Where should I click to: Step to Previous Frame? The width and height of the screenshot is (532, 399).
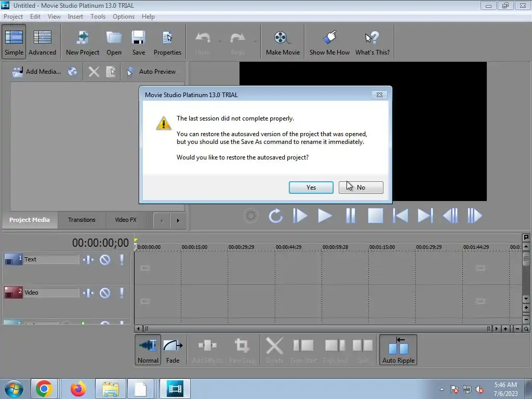[450, 216]
